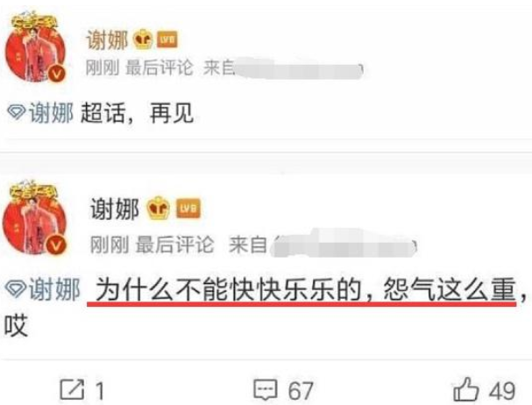Tap the repost share icon
Viewport: 532px width, 405px height.
tap(72, 389)
